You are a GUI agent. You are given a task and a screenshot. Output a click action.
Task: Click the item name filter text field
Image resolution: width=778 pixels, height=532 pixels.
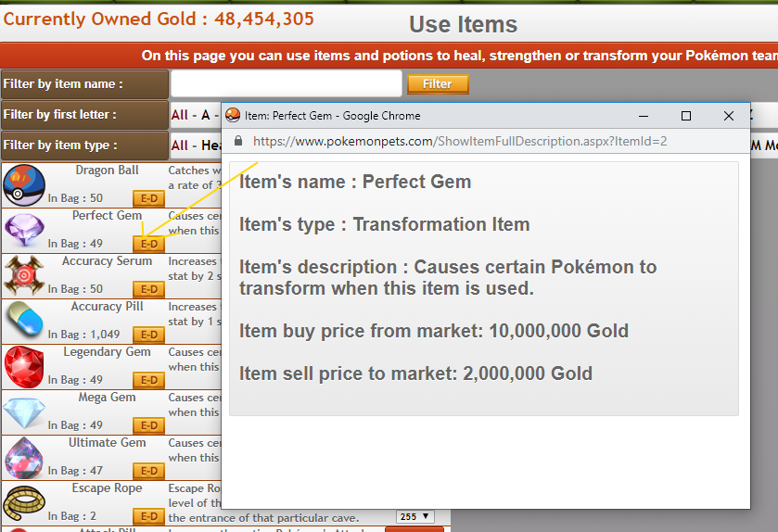coord(286,83)
